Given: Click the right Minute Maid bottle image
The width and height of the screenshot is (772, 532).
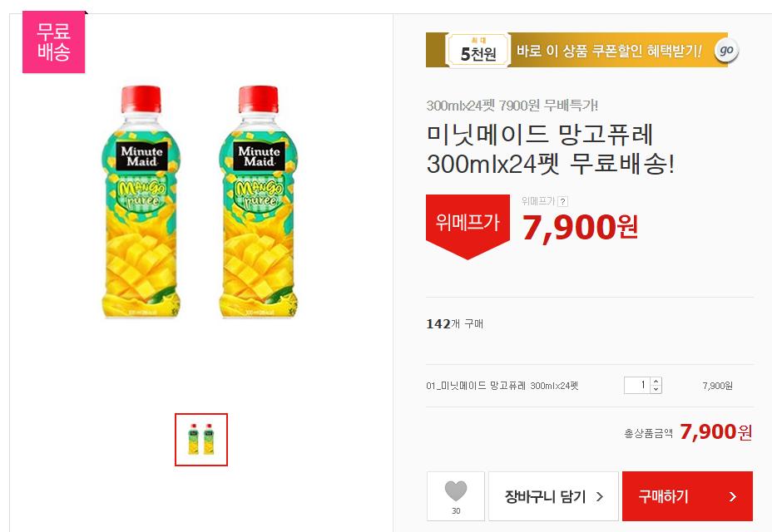Looking at the screenshot, I should (x=259, y=202).
